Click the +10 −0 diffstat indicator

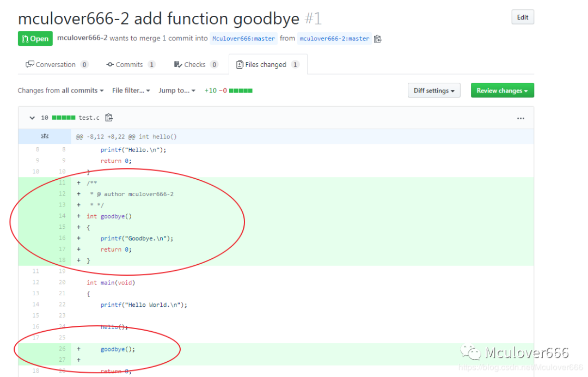tap(228, 90)
